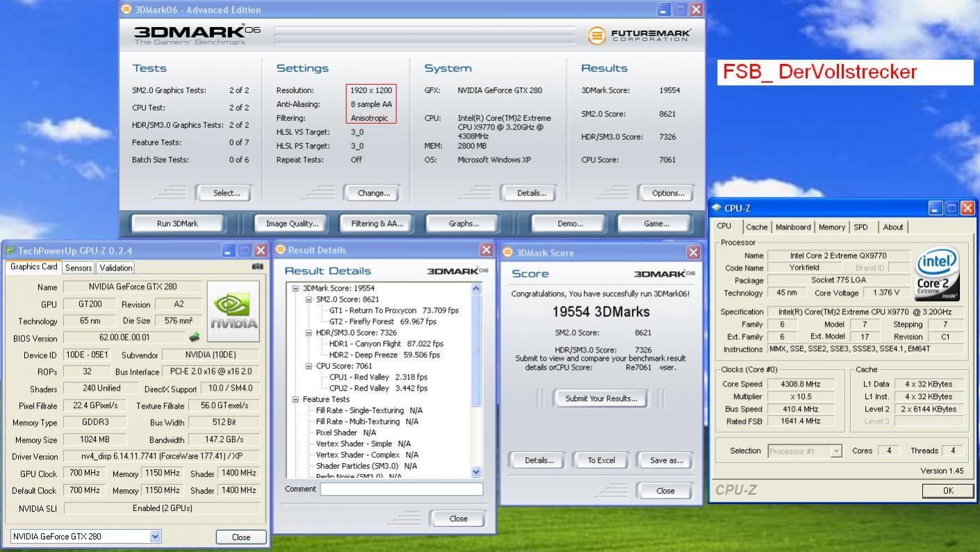Image resolution: width=980 pixels, height=552 pixels.
Task: Open the Processor #1 selection dropdown
Action: coord(836,451)
